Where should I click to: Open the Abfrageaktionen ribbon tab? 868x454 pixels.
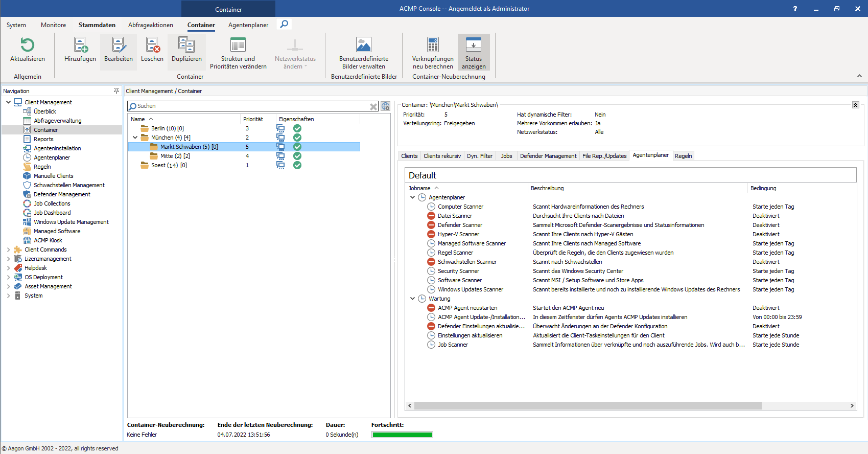(x=151, y=25)
